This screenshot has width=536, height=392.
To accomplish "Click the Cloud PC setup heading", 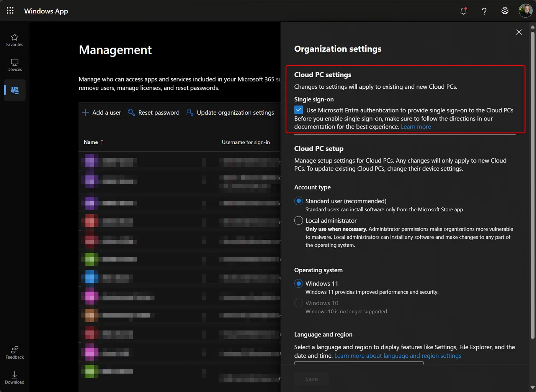I will 319,149.
